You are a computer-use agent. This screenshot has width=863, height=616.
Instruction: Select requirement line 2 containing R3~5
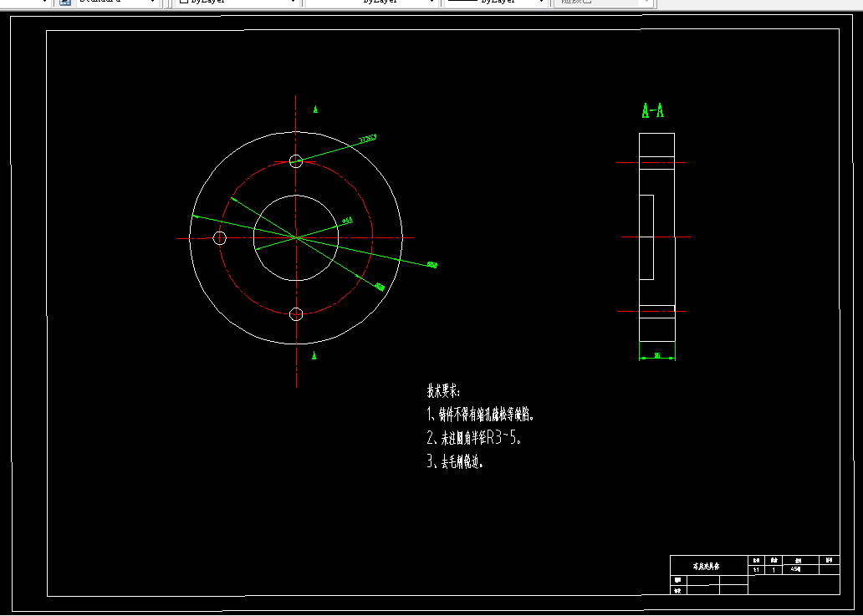point(474,438)
